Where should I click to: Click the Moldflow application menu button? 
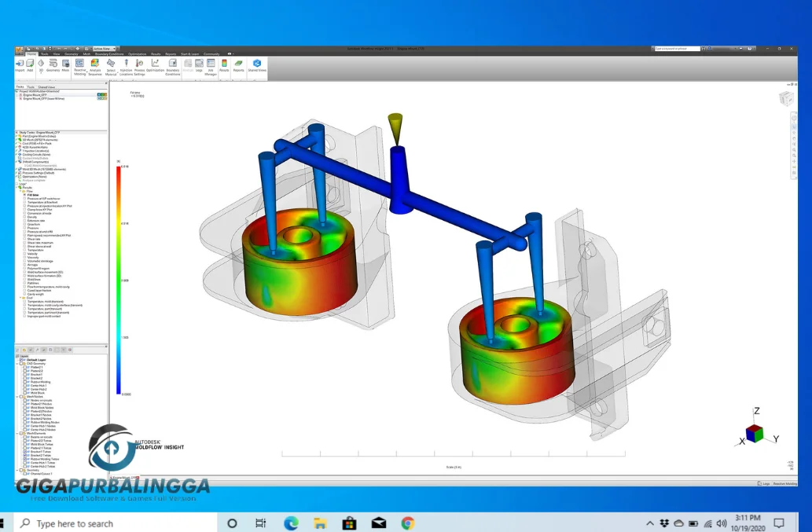(19, 50)
